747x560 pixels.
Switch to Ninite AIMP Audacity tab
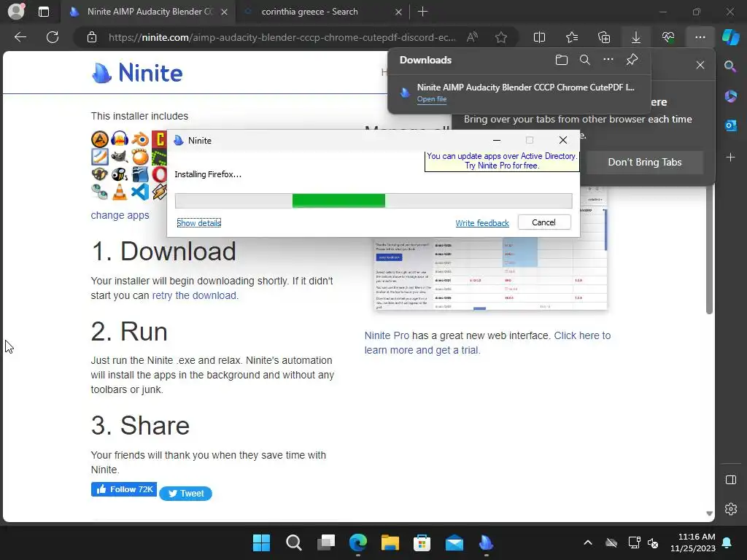pyautogui.click(x=147, y=12)
